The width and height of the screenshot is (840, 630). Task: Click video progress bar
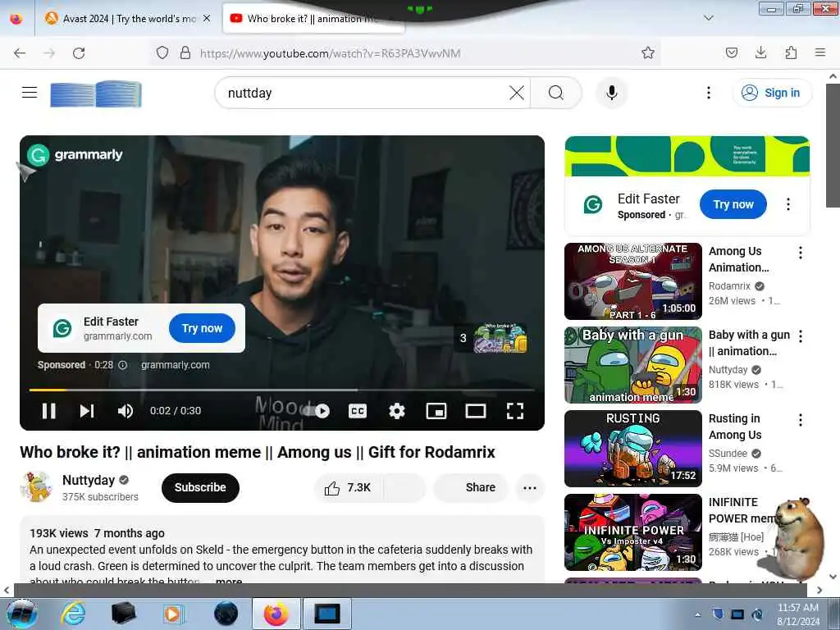click(282, 390)
